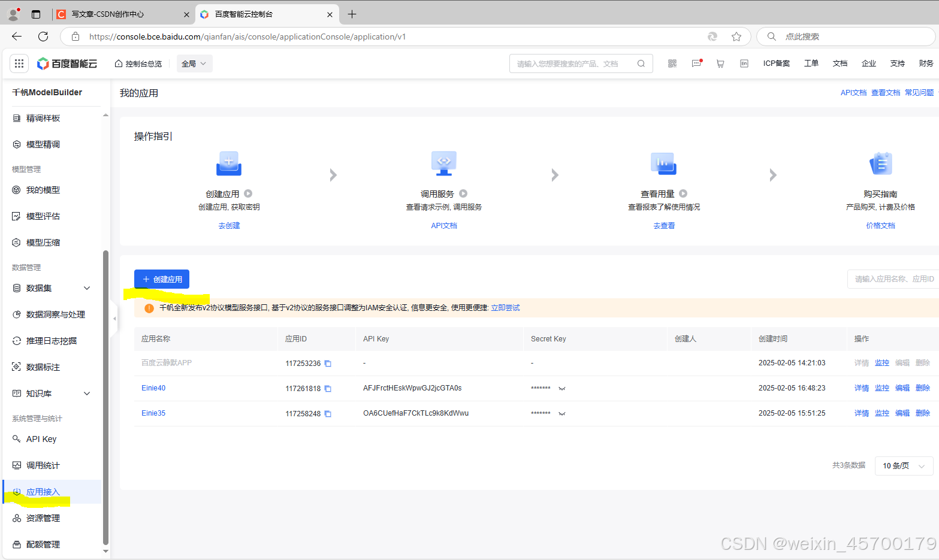Click the blue 创建应用 button
The image size is (939, 560).
point(162,279)
